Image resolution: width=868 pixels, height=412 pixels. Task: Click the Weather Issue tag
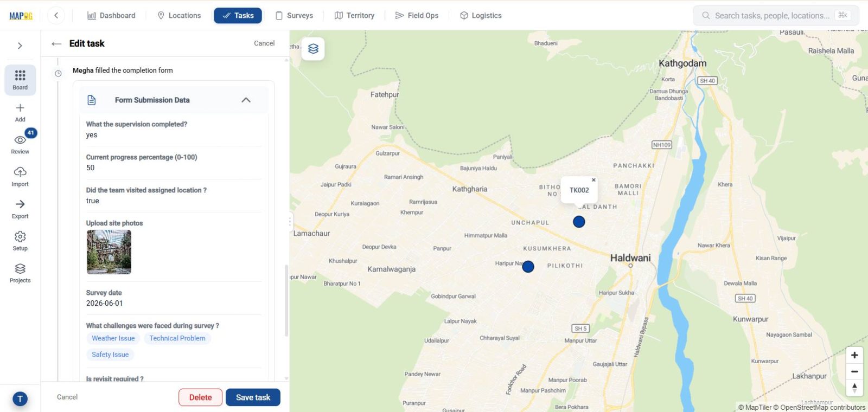point(113,338)
